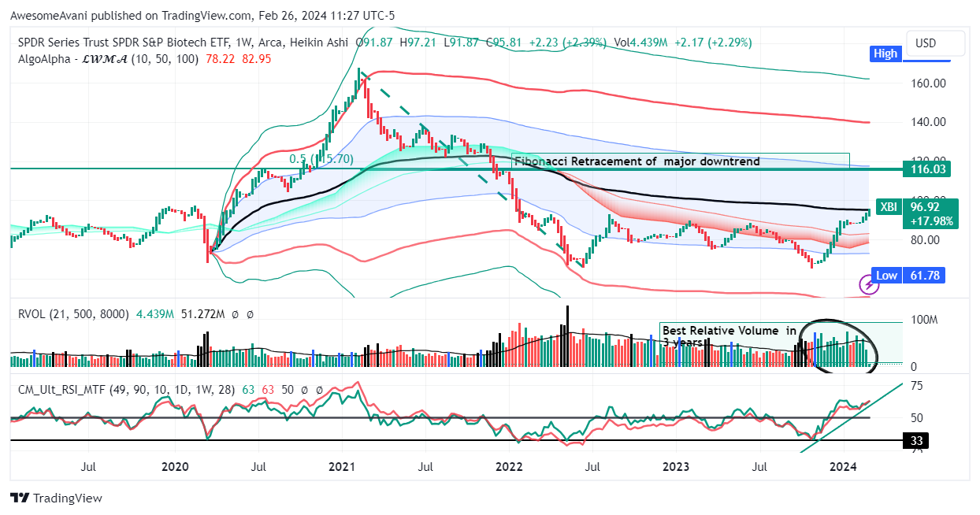Click the Vol 4.439M value in header
This screenshot has width=980, height=515.
point(641,43)
